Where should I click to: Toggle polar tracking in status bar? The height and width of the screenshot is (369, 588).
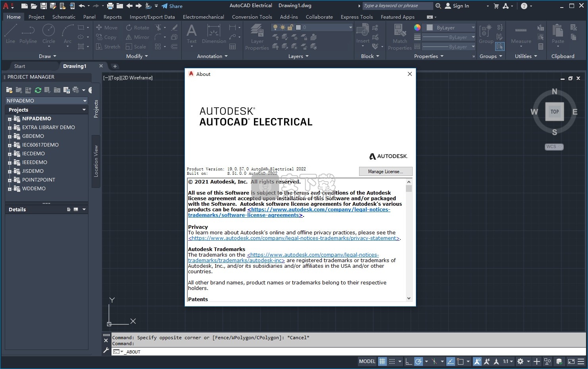[x=419, y=361]
